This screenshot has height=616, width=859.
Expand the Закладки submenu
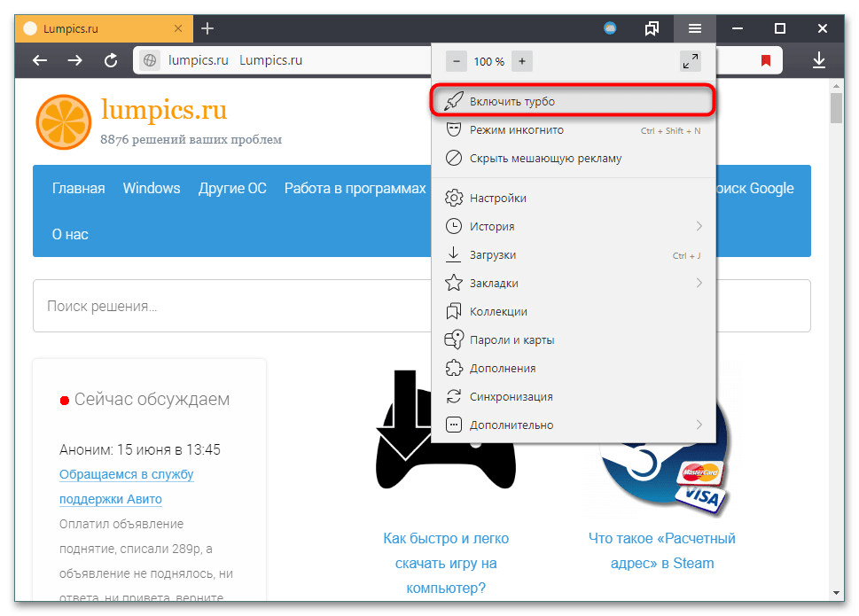click(573, 283)
